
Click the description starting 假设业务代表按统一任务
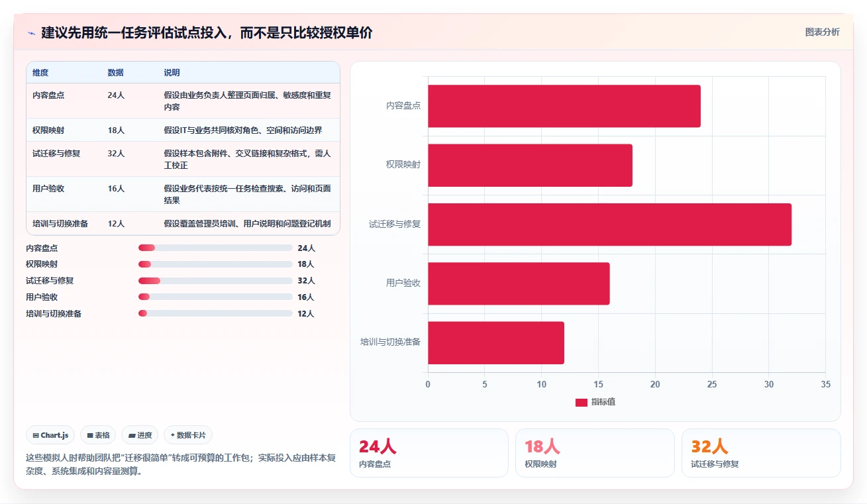click(247, 194)
